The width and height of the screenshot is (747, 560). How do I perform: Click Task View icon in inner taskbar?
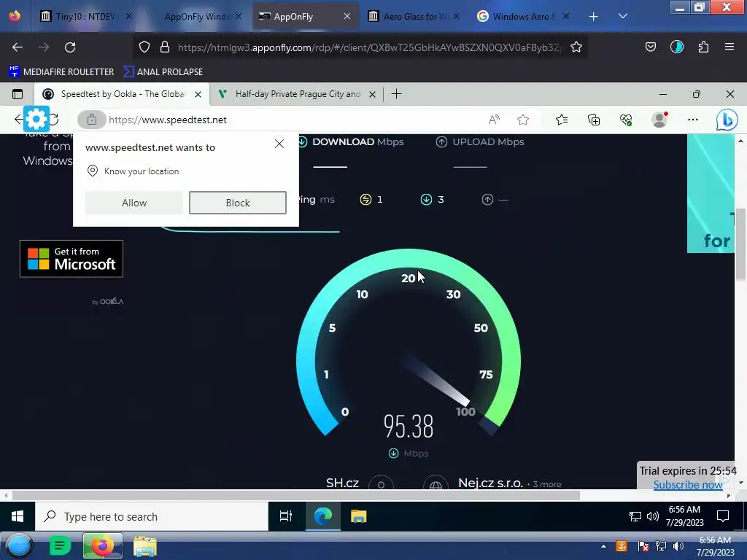click(286, 516)
